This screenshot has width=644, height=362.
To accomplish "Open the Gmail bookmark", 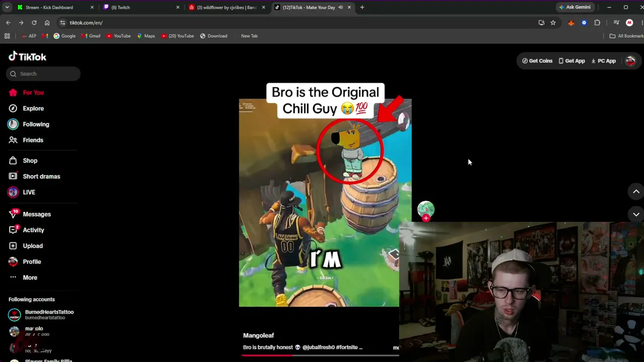I will pyautogui.click(x=91, y=36).
